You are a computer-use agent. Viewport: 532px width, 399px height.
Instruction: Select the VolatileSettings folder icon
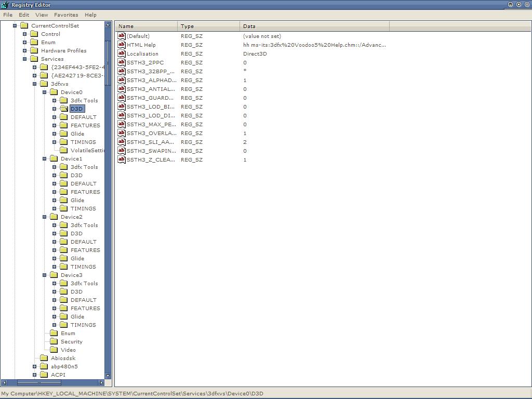pos(64,151)
